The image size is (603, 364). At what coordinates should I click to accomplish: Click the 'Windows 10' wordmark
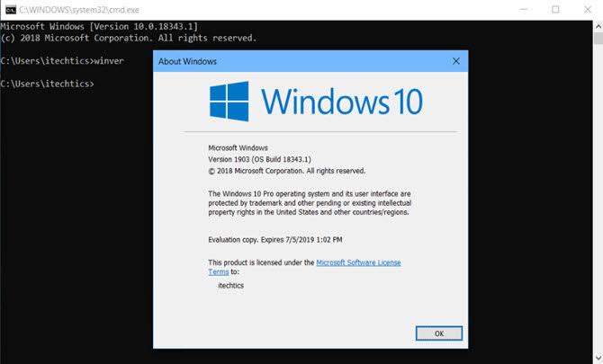click(x=342, y=102)
